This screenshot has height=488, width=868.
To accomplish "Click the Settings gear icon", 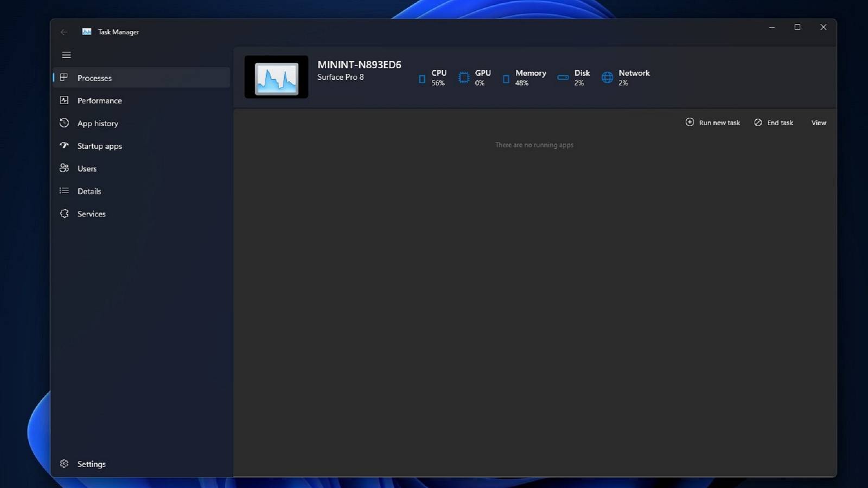I will coord(64,464).
